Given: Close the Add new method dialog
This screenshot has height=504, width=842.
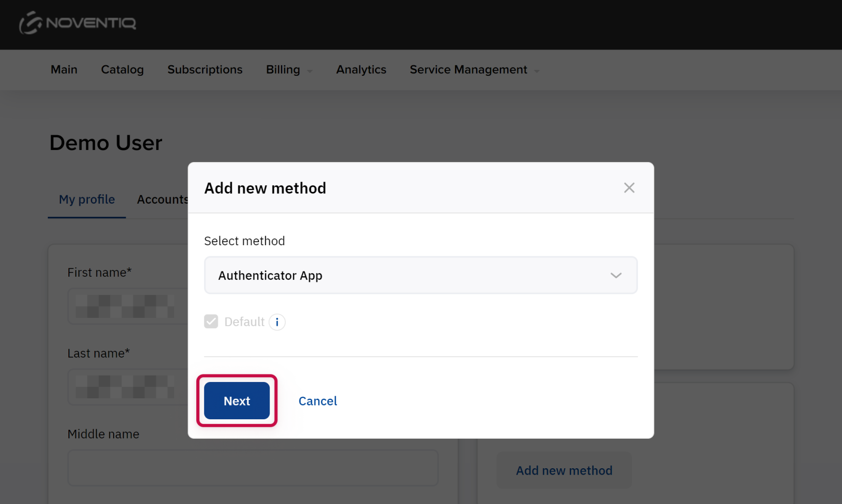Looking at the screenshot, I should click(x=629, y=188).
